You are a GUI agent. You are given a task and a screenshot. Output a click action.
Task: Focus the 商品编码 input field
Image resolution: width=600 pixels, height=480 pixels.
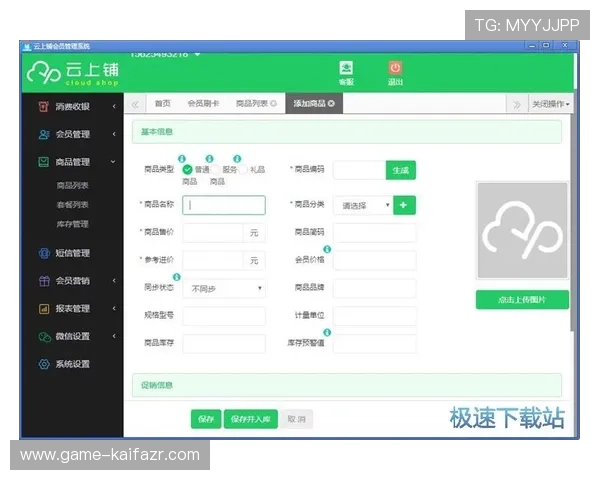(360, 170)
